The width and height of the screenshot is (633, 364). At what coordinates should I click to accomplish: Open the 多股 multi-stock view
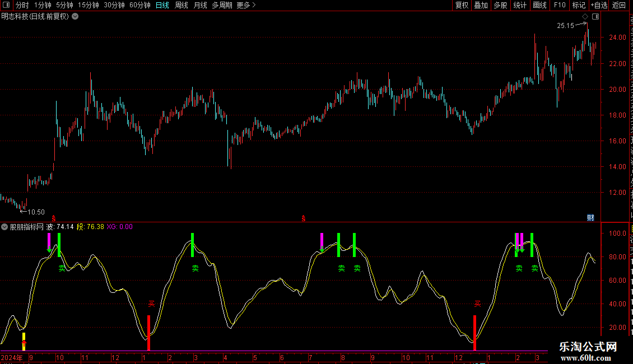pyautogui.click(x=500, y=5)
